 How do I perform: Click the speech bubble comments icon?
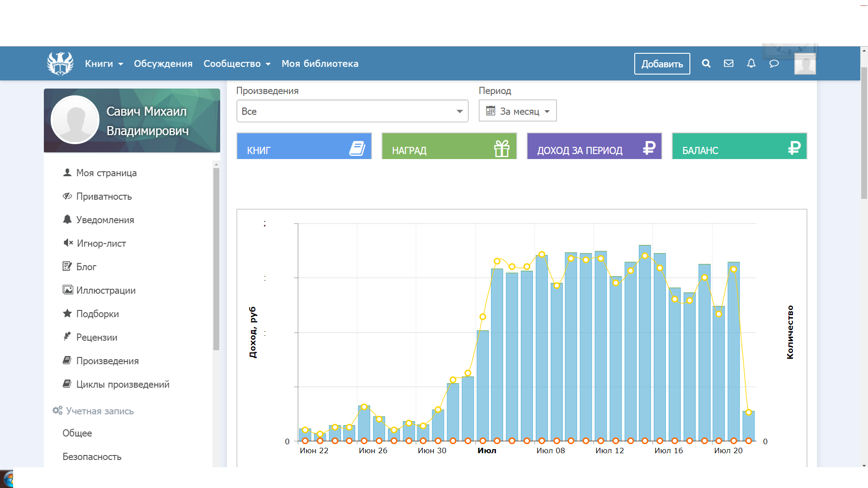(x=774, y=64)
